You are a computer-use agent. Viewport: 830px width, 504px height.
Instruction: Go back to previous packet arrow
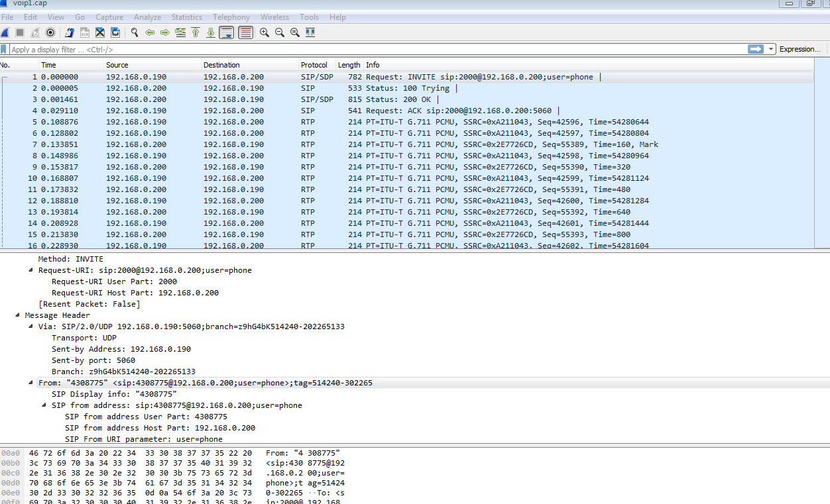[150, 32]
